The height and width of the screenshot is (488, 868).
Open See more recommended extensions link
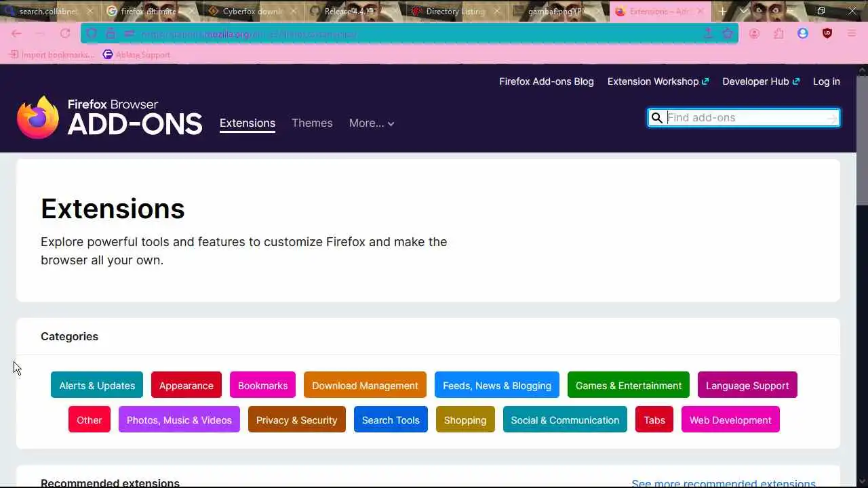coord(724,483)
